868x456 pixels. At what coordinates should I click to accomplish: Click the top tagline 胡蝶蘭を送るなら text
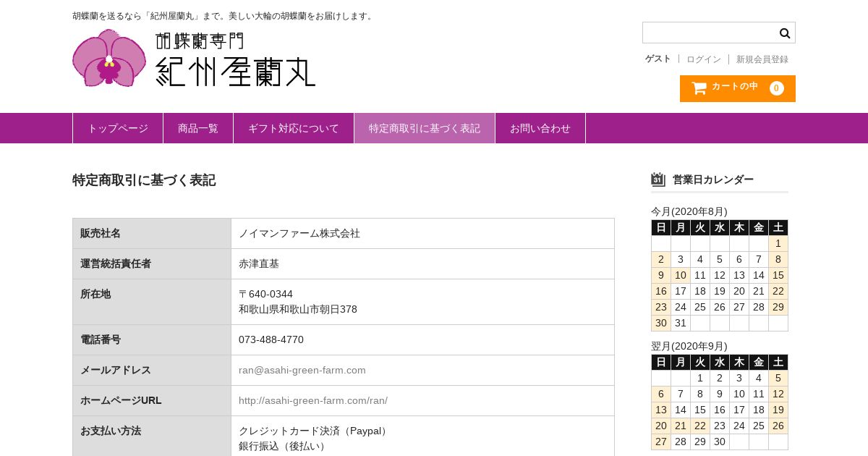224,16
